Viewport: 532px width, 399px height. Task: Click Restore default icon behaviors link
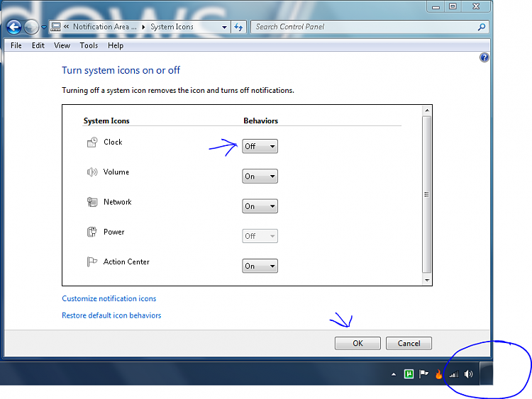coord(111,315)
